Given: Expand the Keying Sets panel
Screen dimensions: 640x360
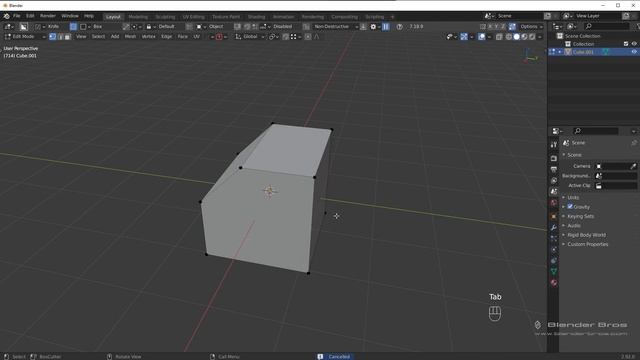Looking at the screenshot, I should (x=580, y=216).
